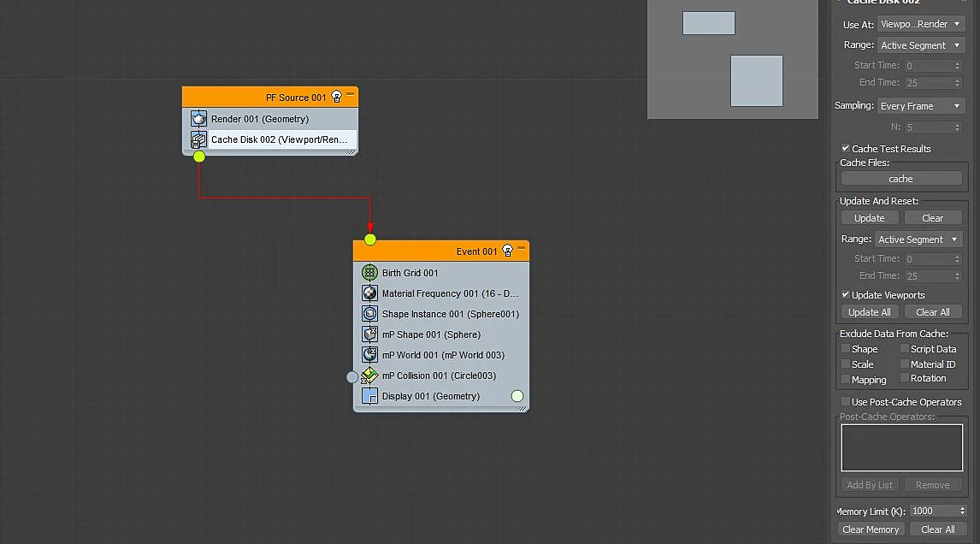Click the Update All button
The height and width of the screenshot is (544, 980).
[870, 312]
